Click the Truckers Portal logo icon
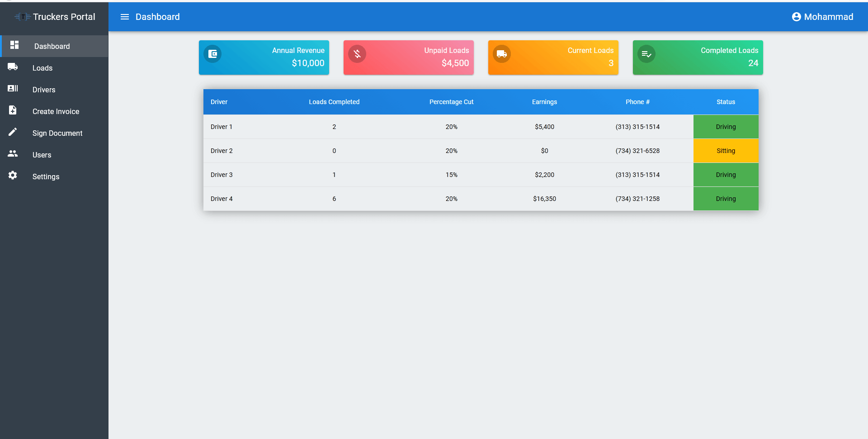This screenshot has width=868, height=439. [23, 17]
